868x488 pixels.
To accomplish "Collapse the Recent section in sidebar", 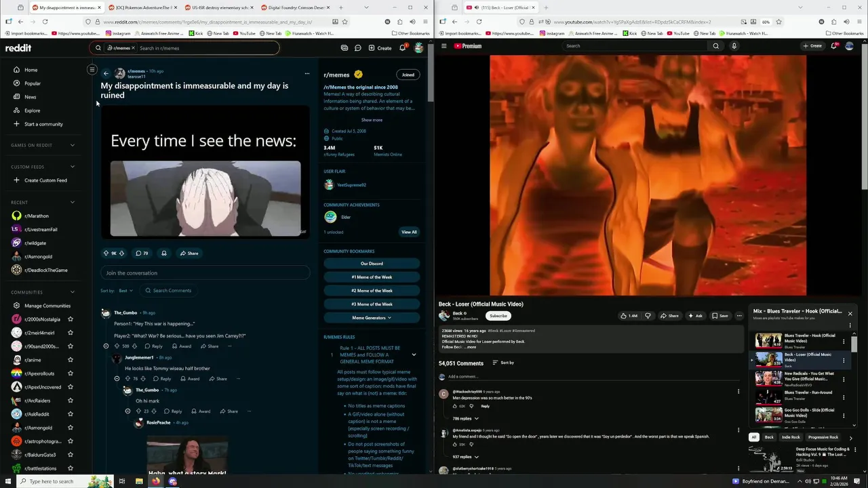I will pyautogui.click(x=73, y=202).
